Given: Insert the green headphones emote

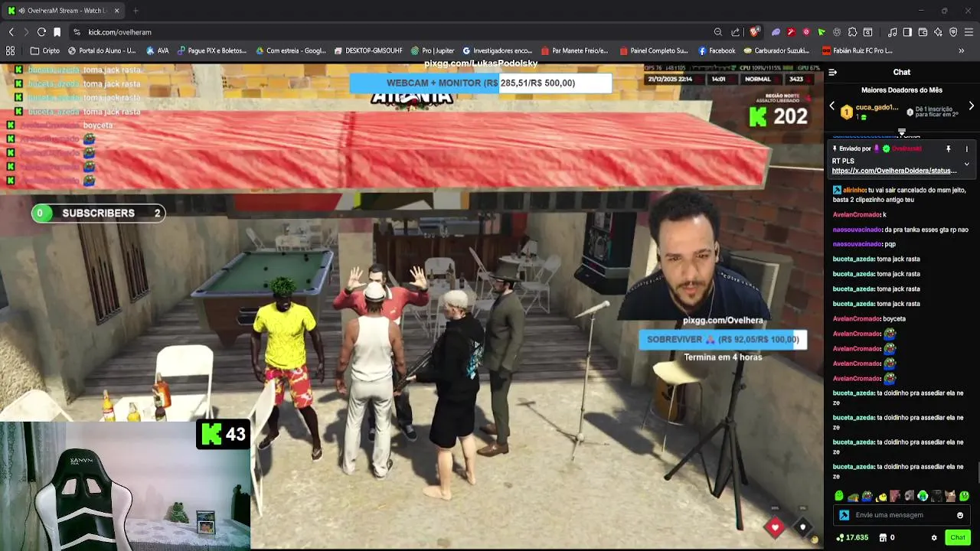Looking at the screenshot, I should click(x=922, y=496).
